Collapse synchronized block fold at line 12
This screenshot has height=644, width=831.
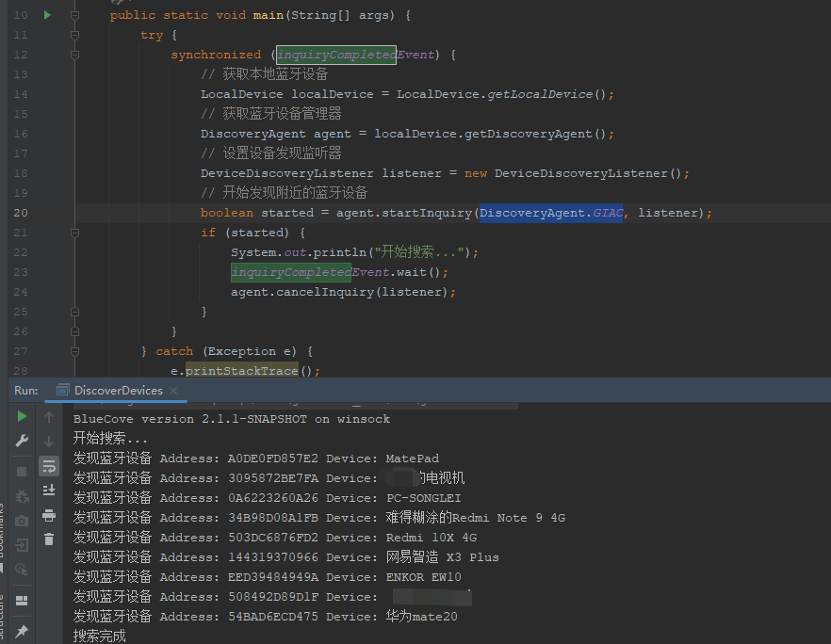point(74,55)
